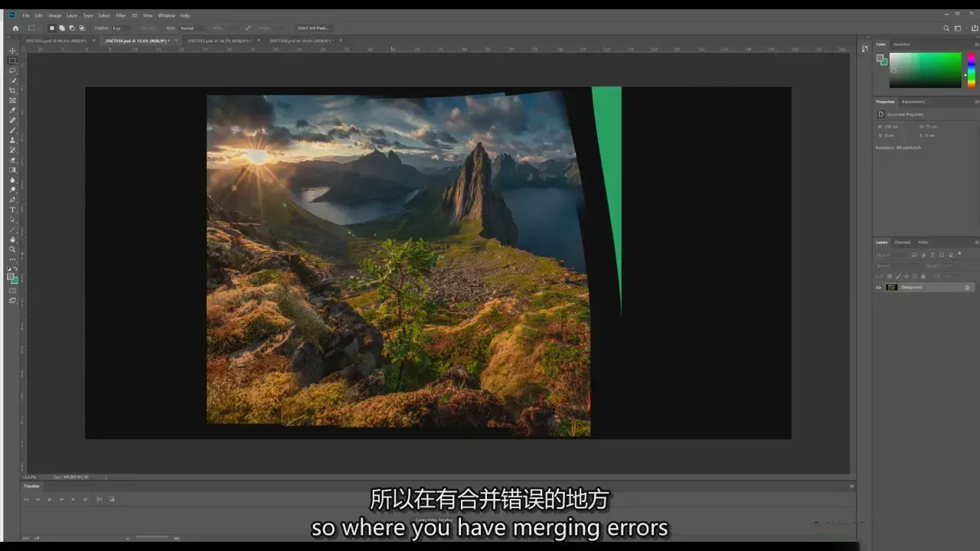Split the timeline with the scissors icon
Image resolution: width=980 pixels, height=551 pixels.
(99, 499)
